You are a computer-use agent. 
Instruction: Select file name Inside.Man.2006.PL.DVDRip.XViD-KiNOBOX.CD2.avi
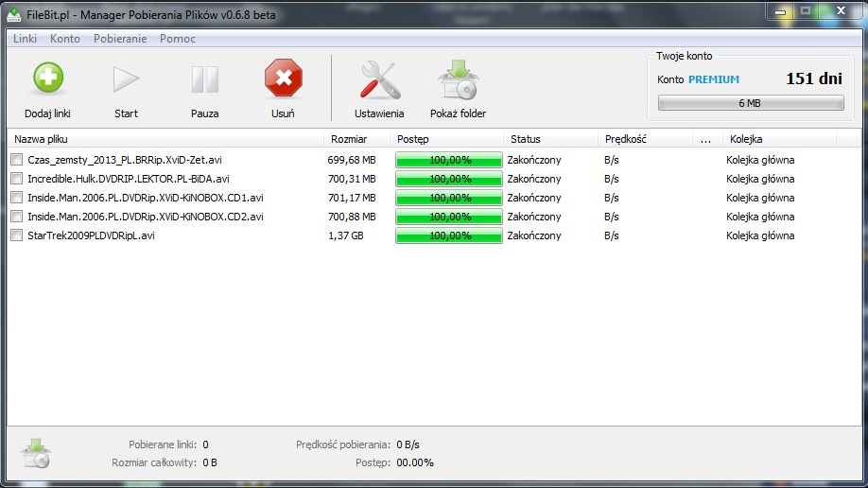[x=146, y=216]
